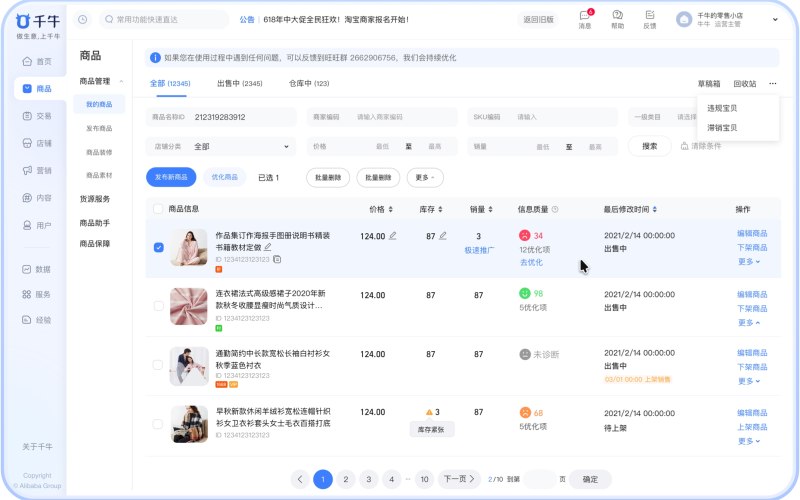Open the 帮助 help icon
800x500 pixels.
point(617,19)
